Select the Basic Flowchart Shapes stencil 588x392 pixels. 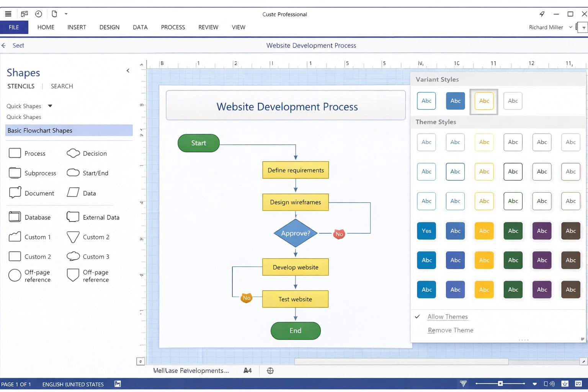(x=69, y=131)
